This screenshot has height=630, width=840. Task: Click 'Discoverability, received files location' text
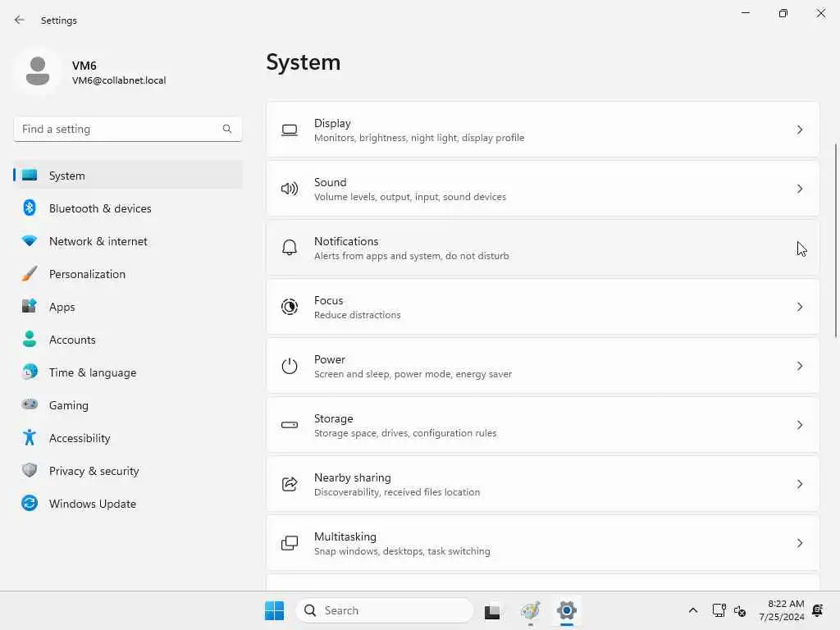[x=397, y=492]
